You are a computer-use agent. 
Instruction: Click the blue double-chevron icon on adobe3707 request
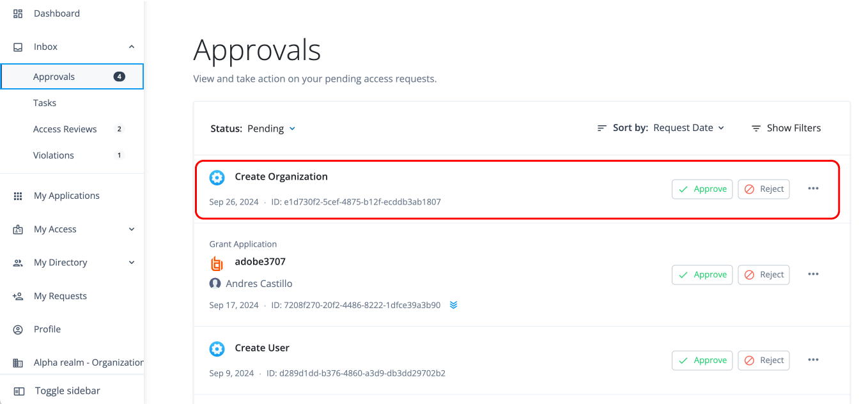tap(453, 305)
